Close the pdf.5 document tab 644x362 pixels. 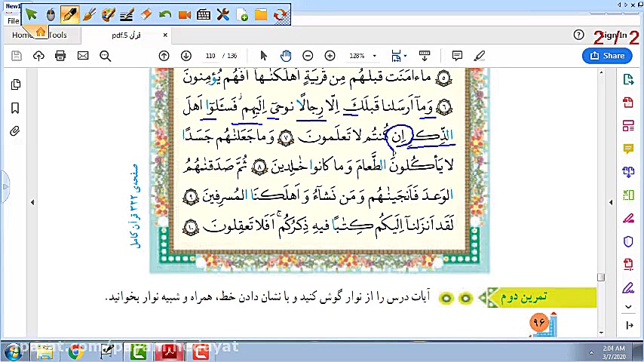(x=165, y=35)
